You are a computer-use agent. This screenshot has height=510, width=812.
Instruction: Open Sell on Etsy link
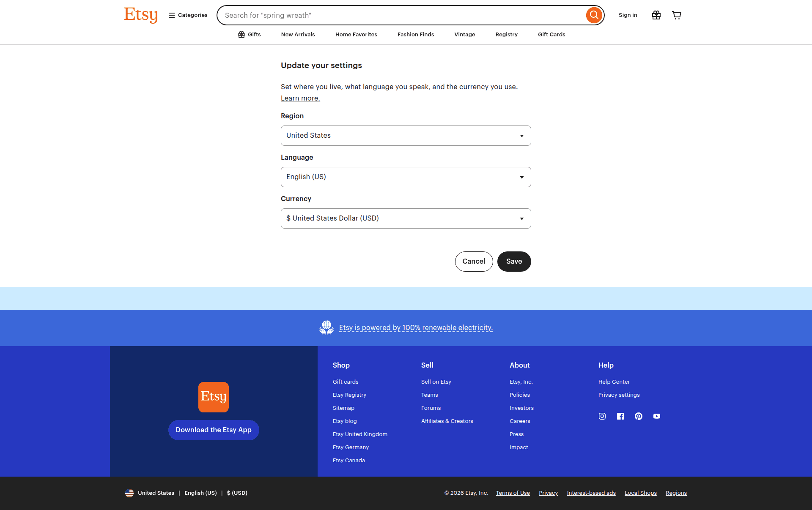(x=436, y=382)
